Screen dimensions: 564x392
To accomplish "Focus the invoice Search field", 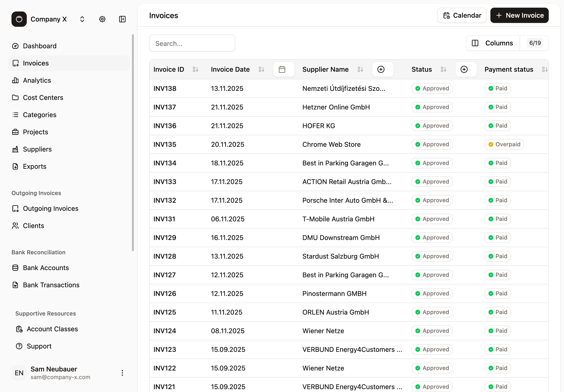I will [x=192, y=44].
